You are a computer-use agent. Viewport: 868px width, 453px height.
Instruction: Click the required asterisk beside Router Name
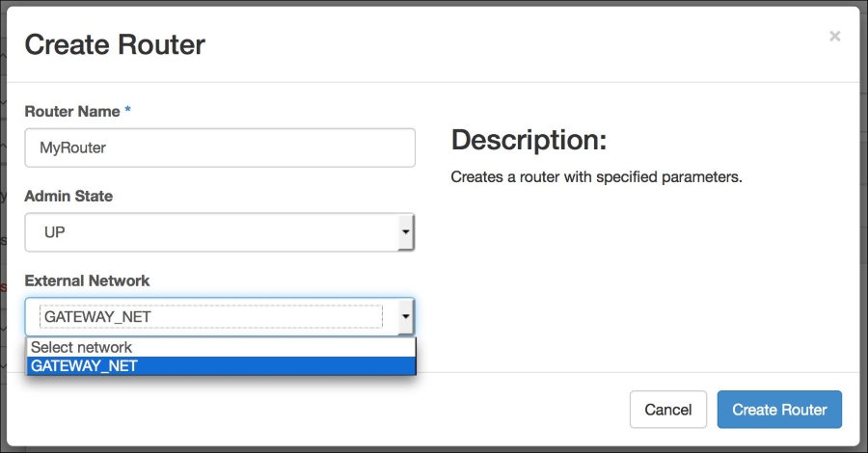pos(128,109)
